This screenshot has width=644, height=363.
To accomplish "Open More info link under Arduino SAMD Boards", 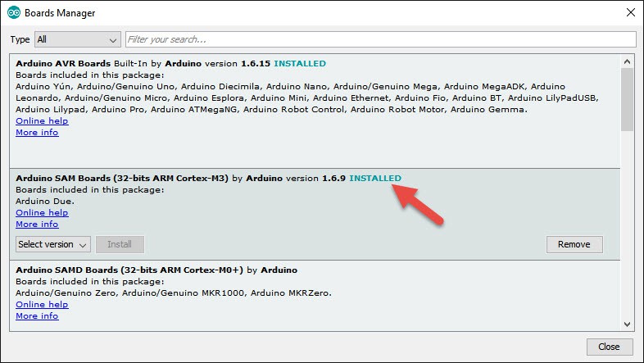I will click(37, 315).
